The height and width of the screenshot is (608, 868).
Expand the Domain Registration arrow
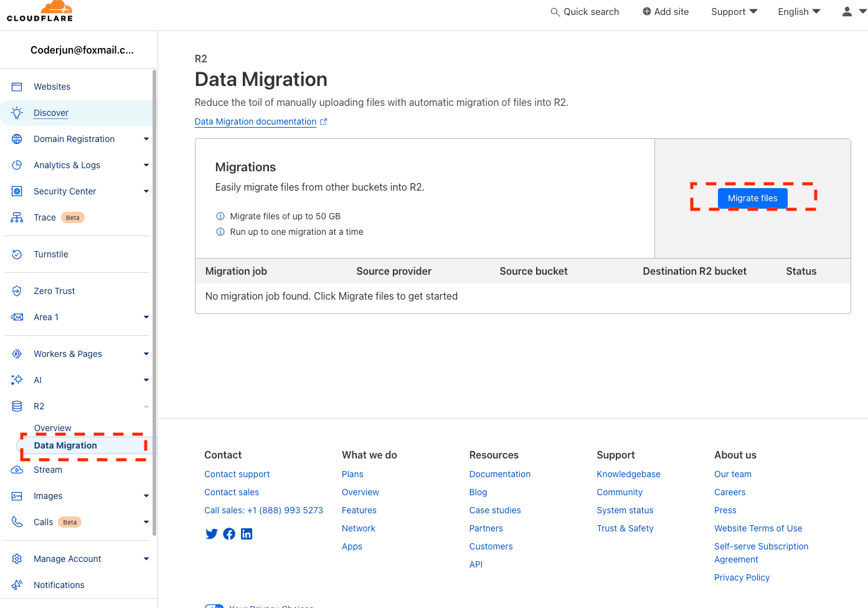click(146, 139)
